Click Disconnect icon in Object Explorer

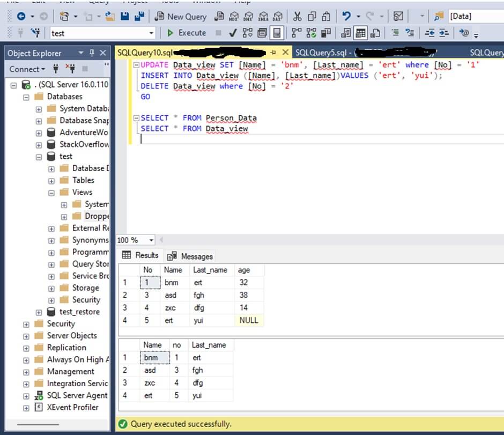70,69
